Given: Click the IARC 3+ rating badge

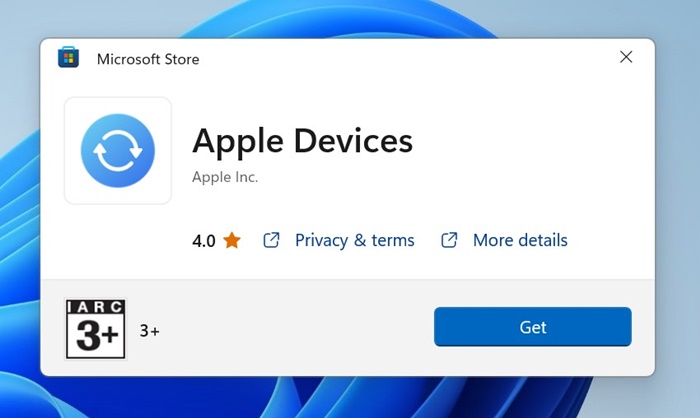Looking at the screenshot, I should (x=96, y=328).
